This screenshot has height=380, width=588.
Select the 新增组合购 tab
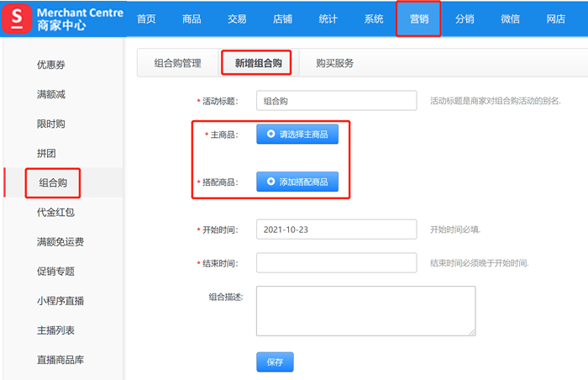(257, 62)
